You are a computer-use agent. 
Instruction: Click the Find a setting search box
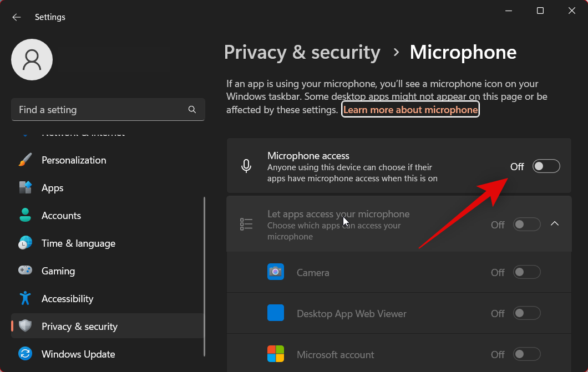[x=100, y=110]
